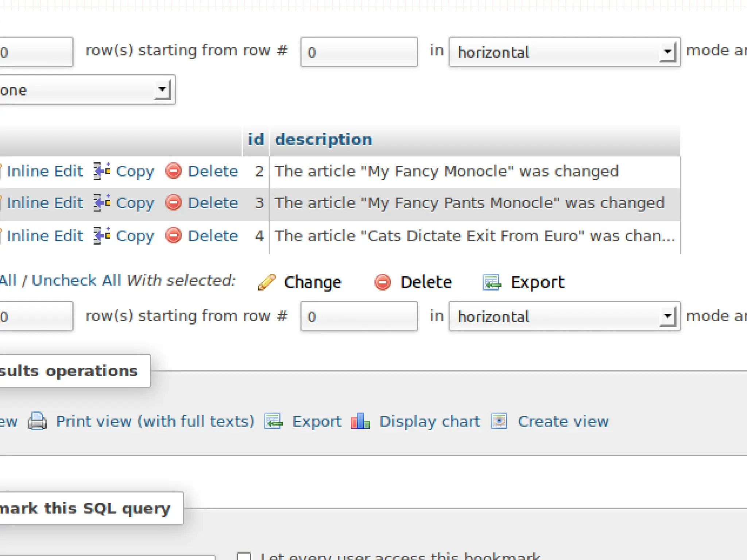
Task: Click the Copy icon in row id 4
Action: pyautogui.click(x=102, y=236)
